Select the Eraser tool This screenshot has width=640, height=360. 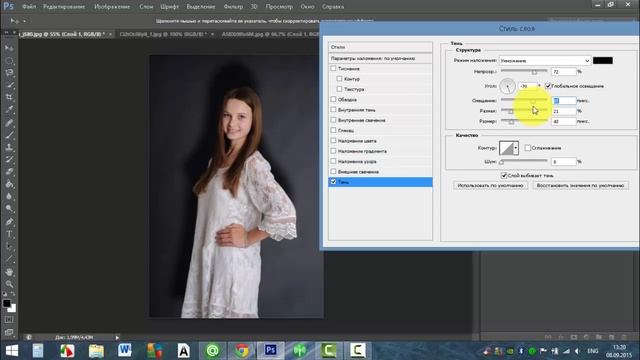(x=9, y=172)
